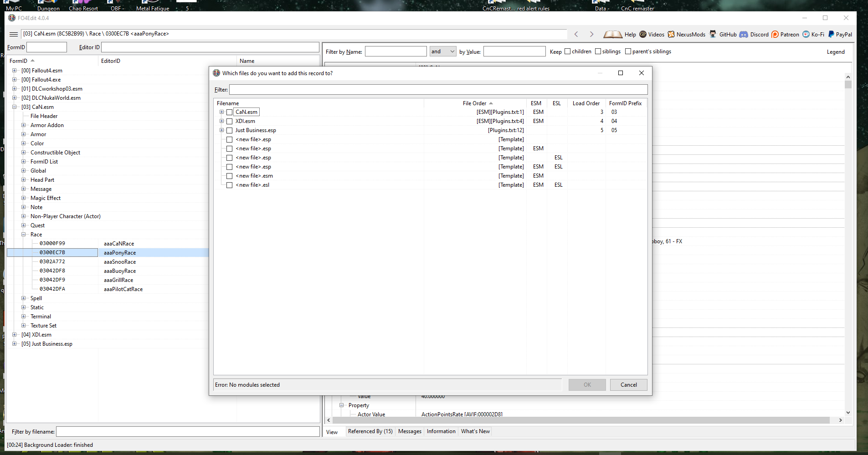Enable Keep siblings checkbox

(598, 51)
